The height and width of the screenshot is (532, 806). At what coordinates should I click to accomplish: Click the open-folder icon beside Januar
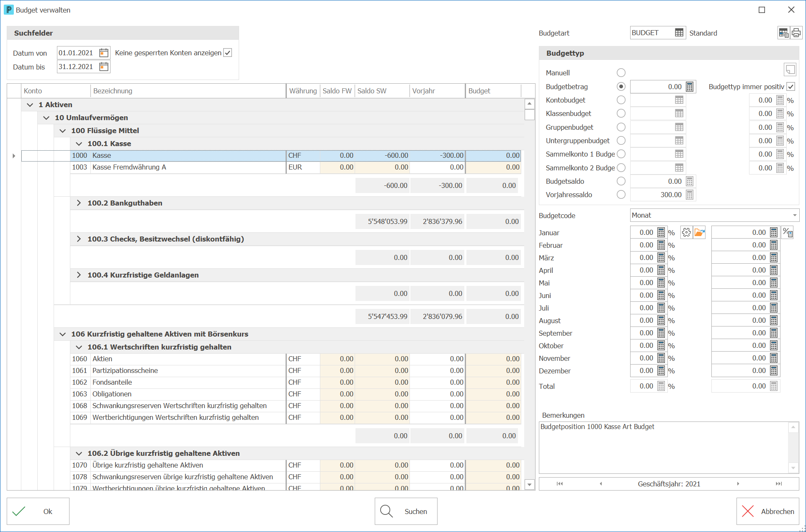coord(700,232)
